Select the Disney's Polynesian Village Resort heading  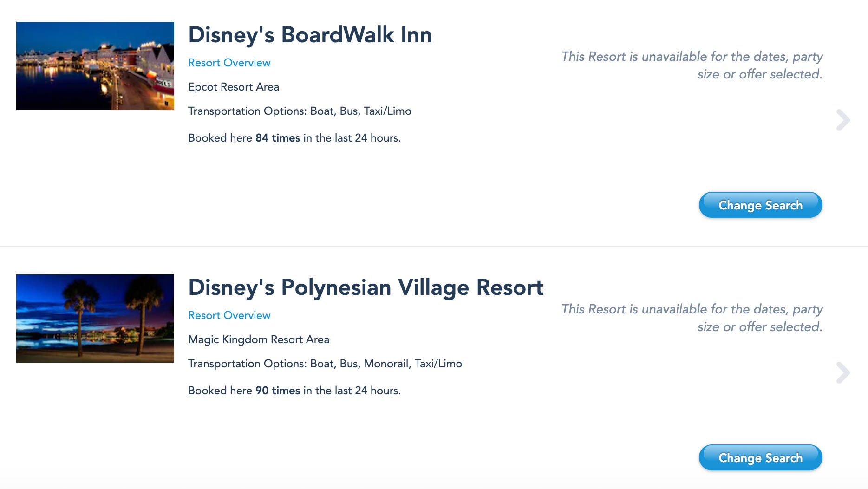point(366,288)
